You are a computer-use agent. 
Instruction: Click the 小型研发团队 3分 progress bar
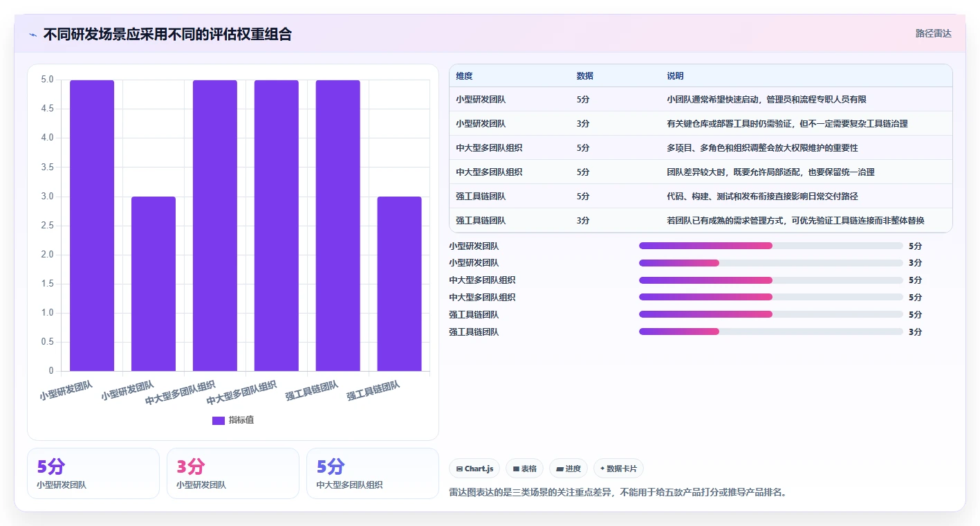pos(771,263)
